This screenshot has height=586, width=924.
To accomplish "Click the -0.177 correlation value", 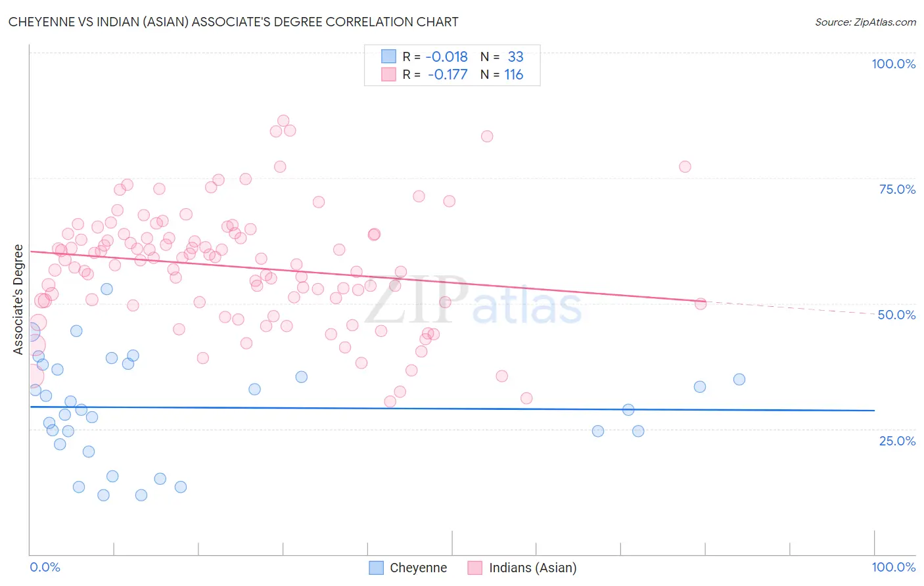I will pyautogui.click(x=448, y=74).
